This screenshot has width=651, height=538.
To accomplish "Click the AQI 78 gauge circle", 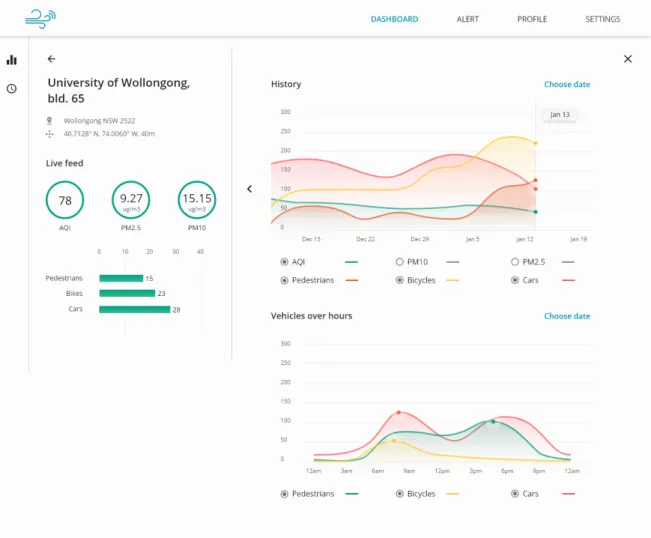I will (65, 200).
